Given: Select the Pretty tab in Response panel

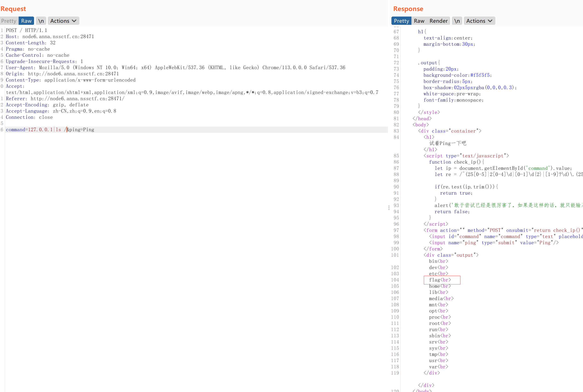Looking at the screenshot, I should (401, 21).
